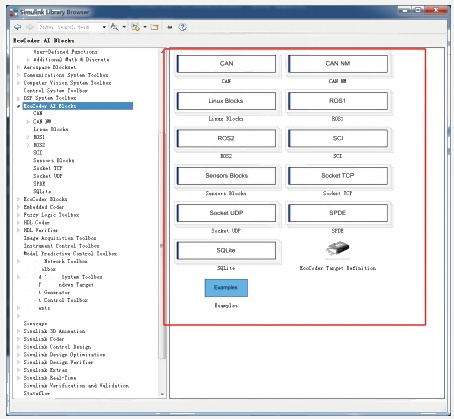
Task: Expand the CAN NM tree node
Action: coord(28,121)
